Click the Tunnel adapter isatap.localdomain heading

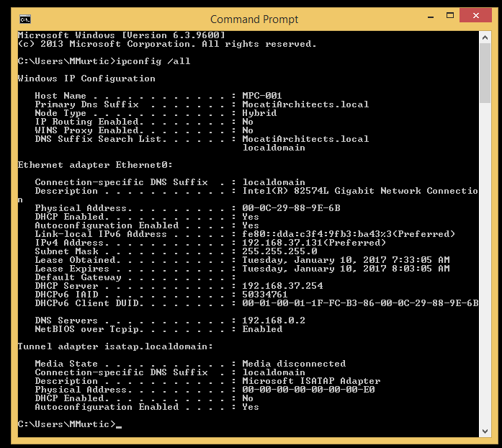pos(115,346)
